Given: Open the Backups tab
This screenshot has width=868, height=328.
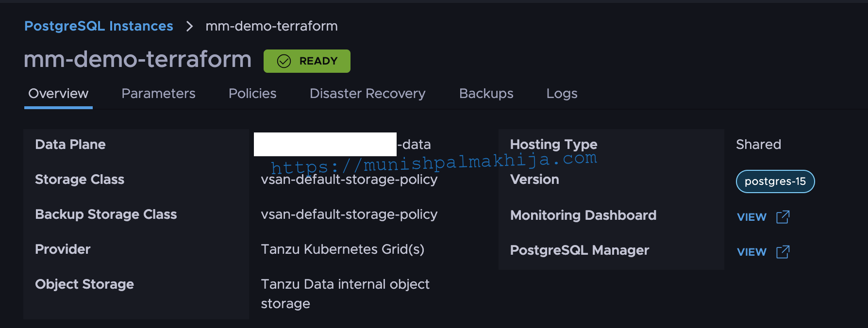Looking at the screenshot, I should pos(486,94).
